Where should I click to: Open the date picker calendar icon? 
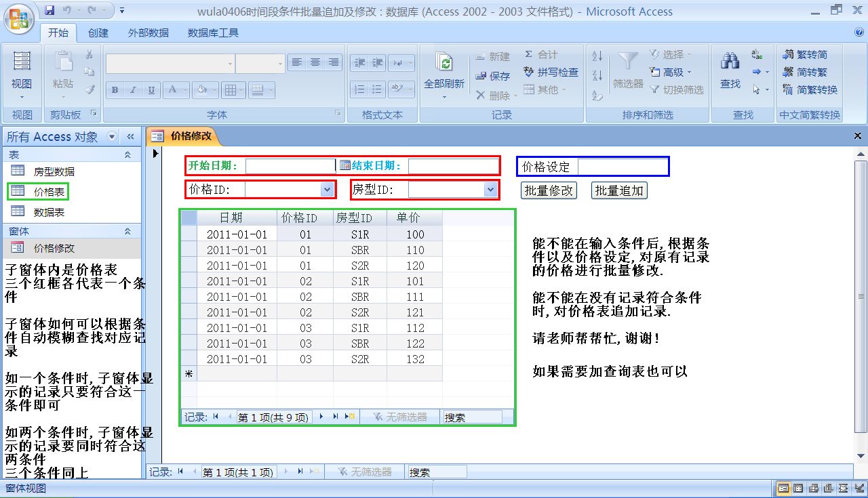pos(344,165)
